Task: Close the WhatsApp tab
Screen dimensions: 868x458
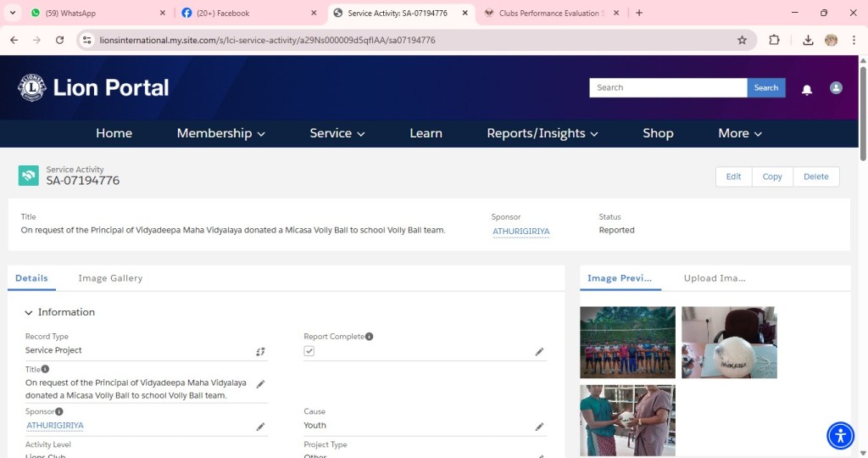Action: [x=162, y=13]
